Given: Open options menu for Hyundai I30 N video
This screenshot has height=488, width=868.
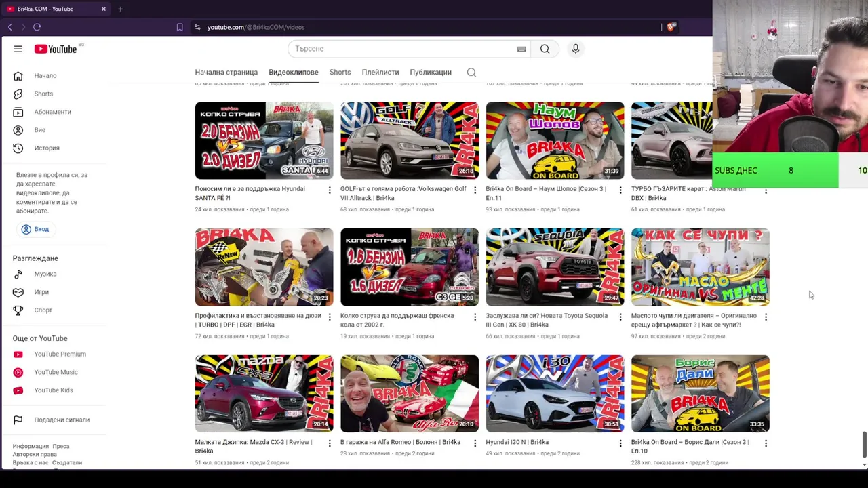Looking at the screenshot, I should click(x=620, y=443).
